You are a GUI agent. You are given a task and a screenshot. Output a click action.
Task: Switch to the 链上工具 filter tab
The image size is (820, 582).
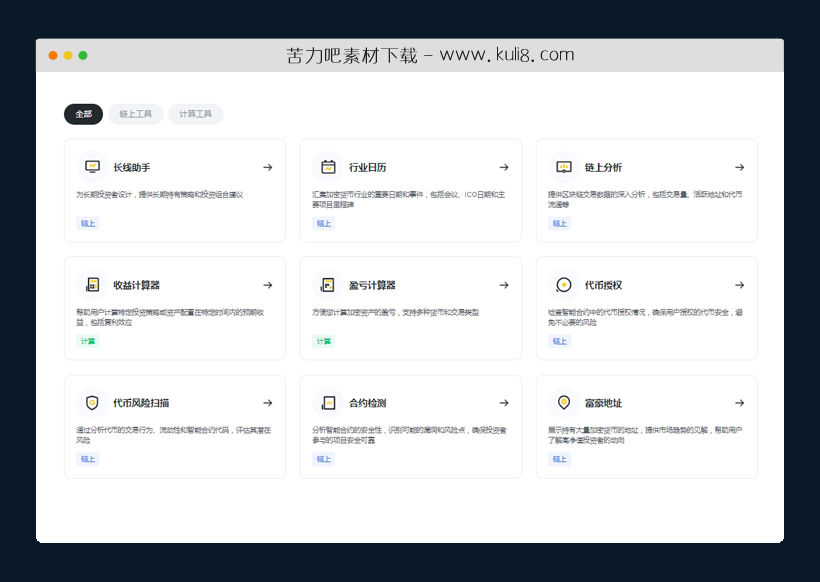[136, 113]
